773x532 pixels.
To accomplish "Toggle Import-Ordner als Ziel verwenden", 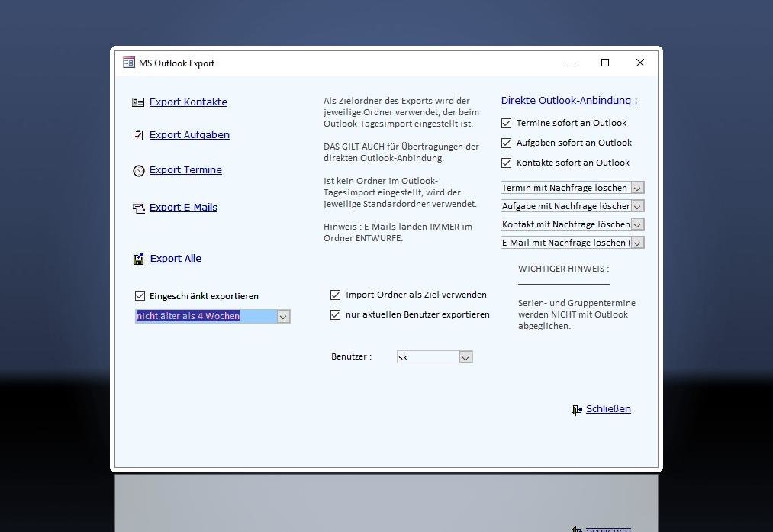I will pyautogui.click(x=335, y=295).
